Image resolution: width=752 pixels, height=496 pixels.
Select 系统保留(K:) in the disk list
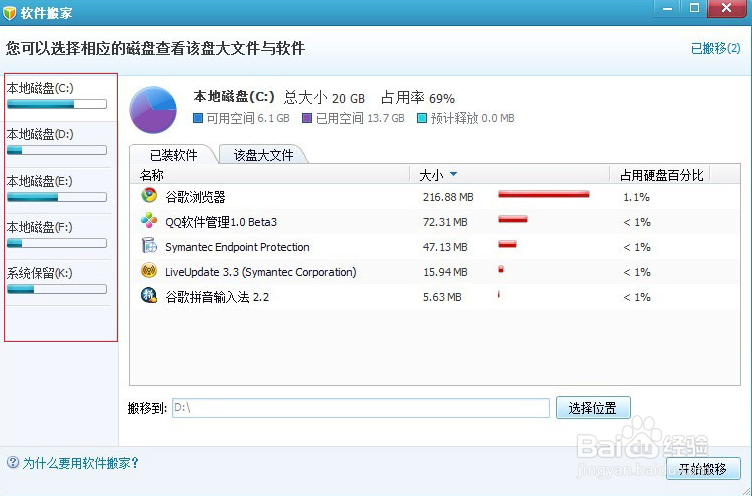[57, 281]
